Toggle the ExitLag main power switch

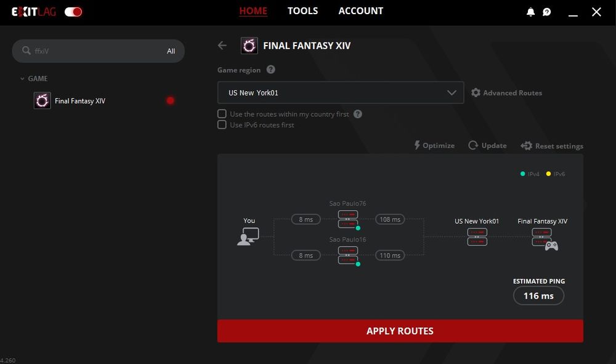tap(73, 12)
